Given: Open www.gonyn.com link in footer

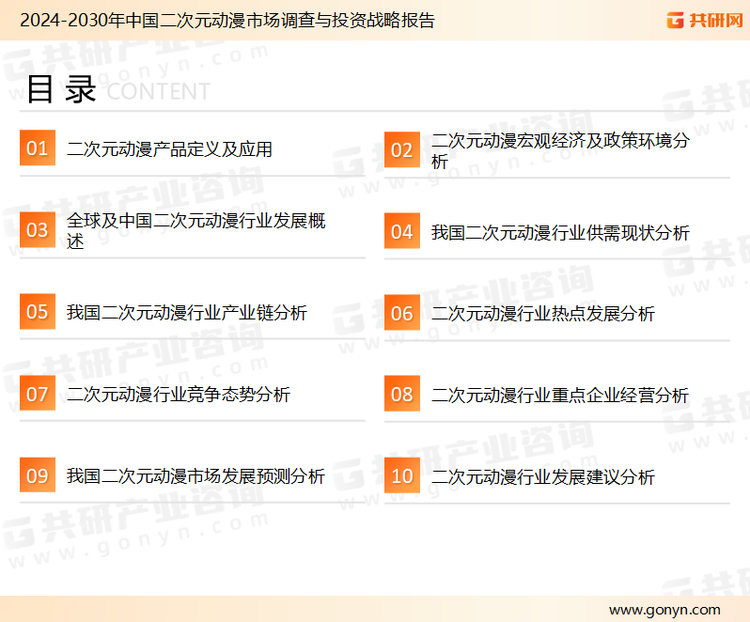Looking at the screenshot, I should (x=664, y=609).
